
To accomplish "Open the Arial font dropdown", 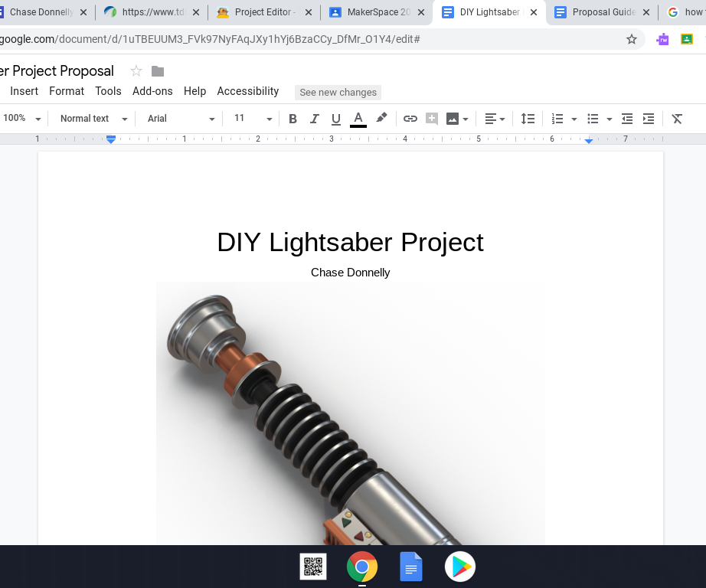I will tap(179, 119).
